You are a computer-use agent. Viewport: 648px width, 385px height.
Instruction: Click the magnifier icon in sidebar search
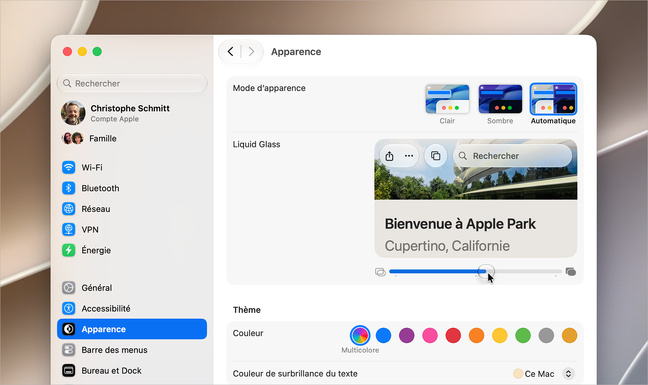pos(67,83)
